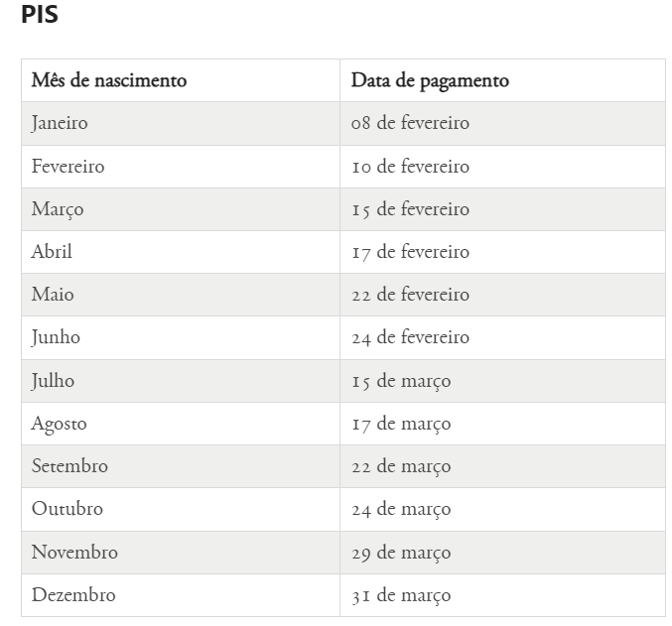Click the 10 de fevereiro date cell

tap(502, 167)
